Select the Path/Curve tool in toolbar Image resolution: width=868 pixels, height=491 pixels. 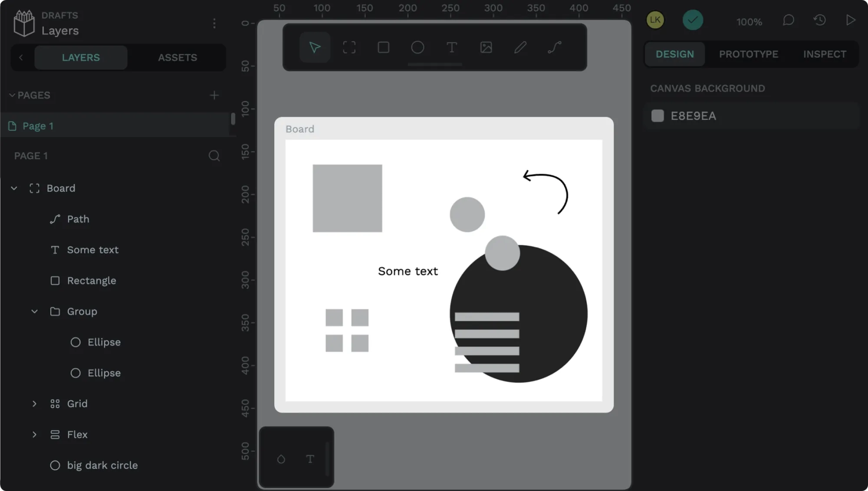coord(554,47)
